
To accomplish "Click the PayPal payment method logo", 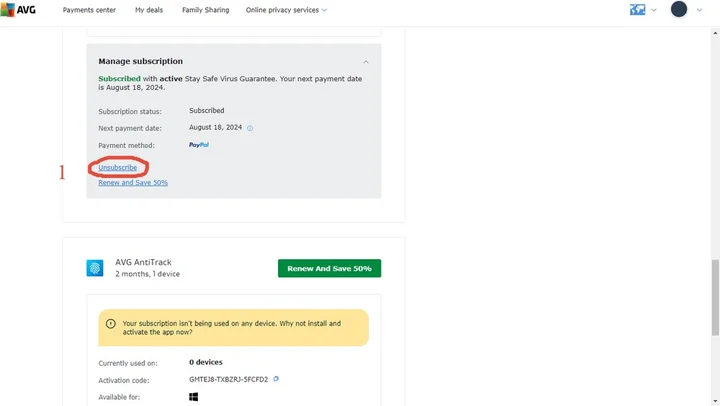I will (198, 145).
